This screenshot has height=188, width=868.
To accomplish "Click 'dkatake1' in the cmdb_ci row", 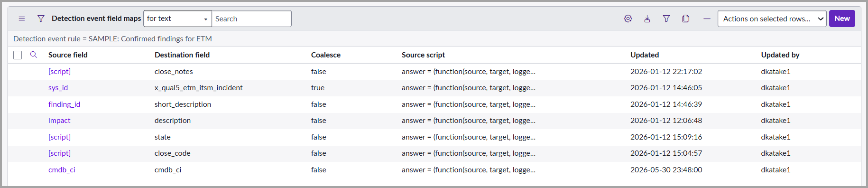I will (x=776, y=170).
